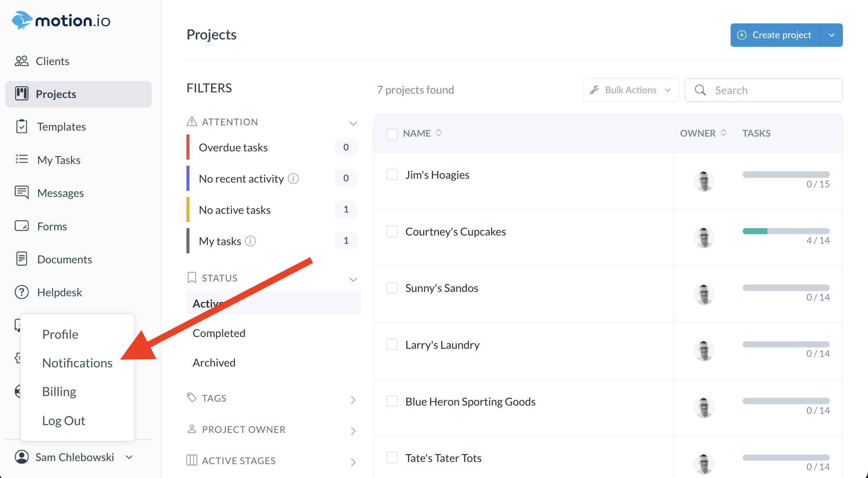The image size is (868, 478).
Task: Choose Log Out in the user menu
Action: tap(64, 421)
